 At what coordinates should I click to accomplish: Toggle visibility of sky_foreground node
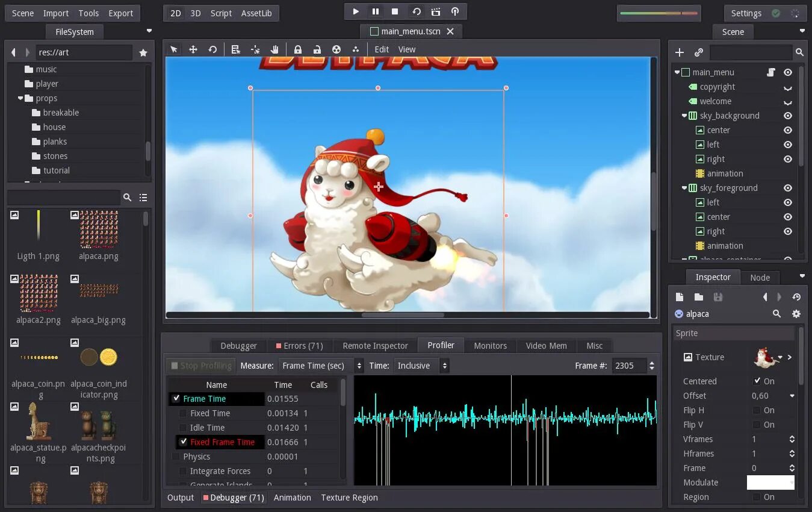(x=787, y=188)
